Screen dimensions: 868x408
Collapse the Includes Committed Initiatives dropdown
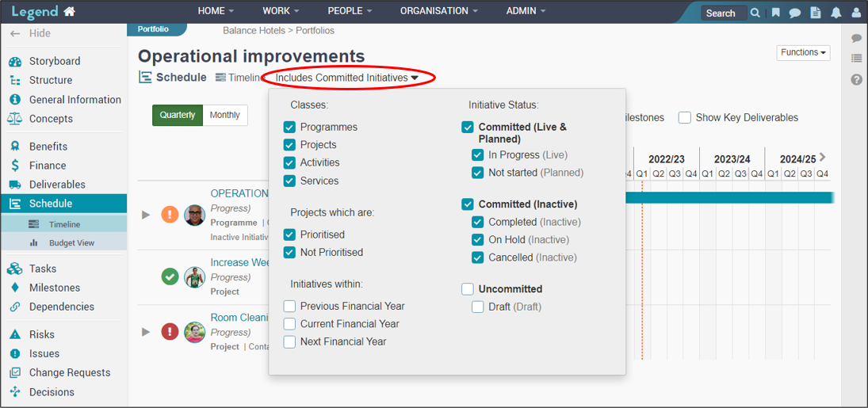tap(347, 78)
